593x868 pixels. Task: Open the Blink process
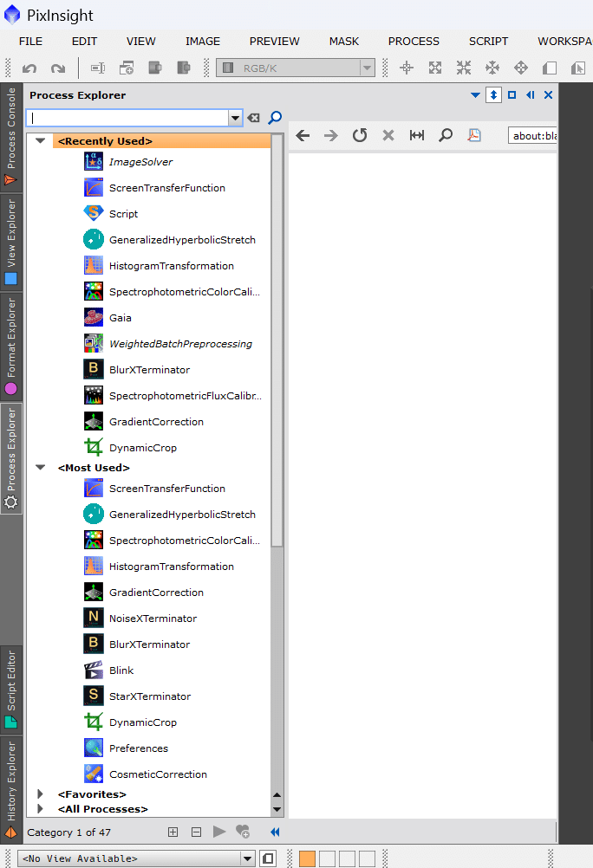(x=121, y=670)
